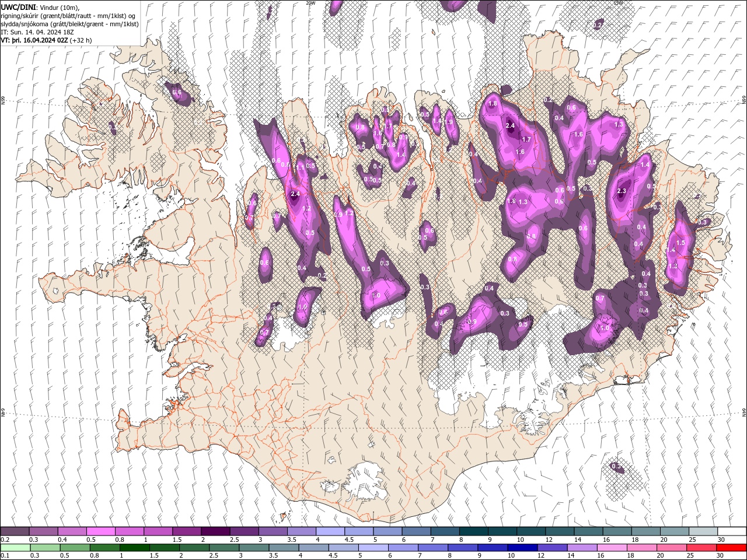Click the 'UWC/DINI: Vindur (10m),' title line
Image resolution: width=747 pixels, height=560 pixels.
pos(41,7)
